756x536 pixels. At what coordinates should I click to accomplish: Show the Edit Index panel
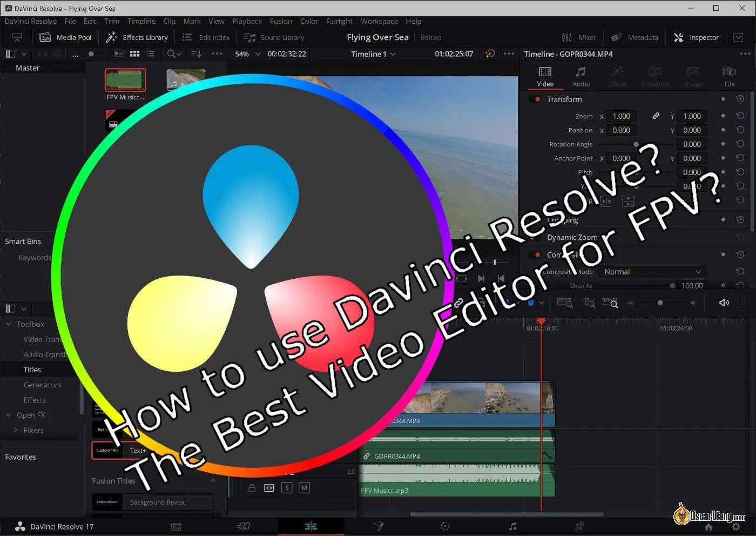tap(206, 37)
